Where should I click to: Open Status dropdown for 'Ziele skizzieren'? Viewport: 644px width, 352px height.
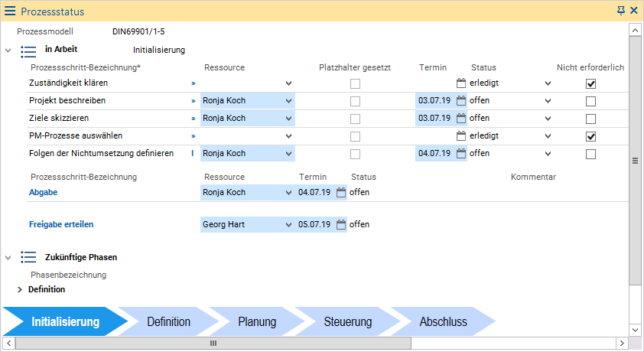(x=548, y=119)
